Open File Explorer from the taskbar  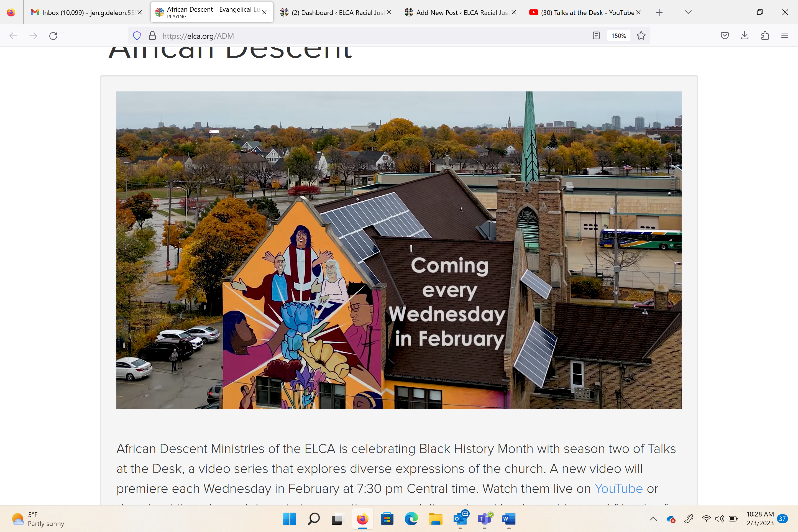pyautogui.click(x=436, y=519)
